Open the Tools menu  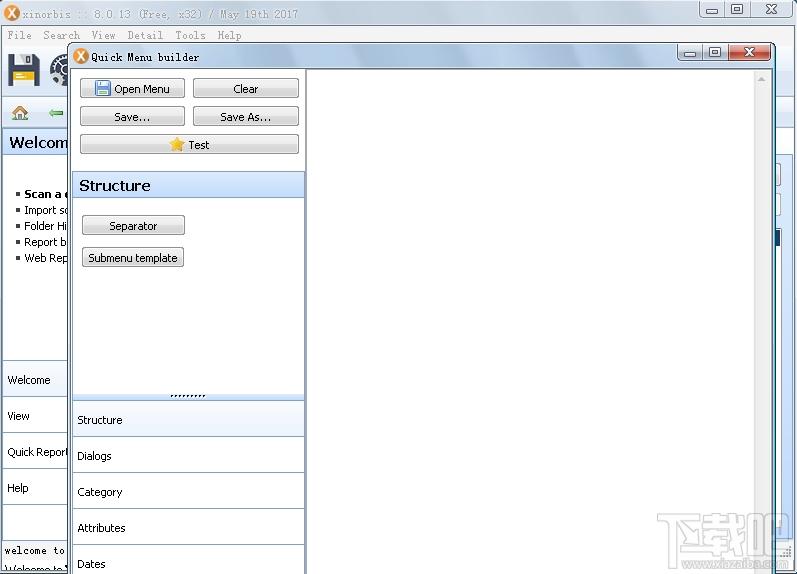point(190,35)
